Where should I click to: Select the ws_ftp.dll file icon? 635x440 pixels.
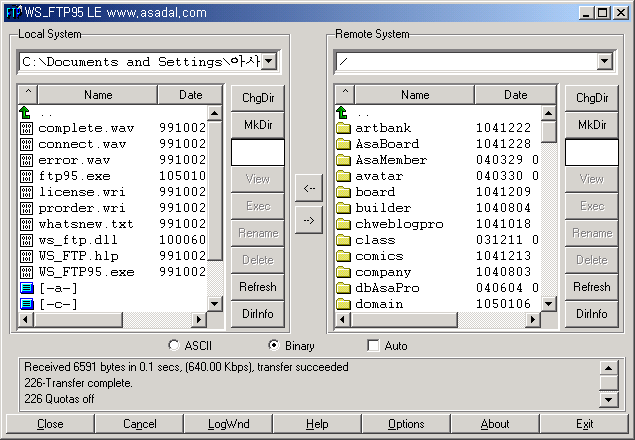[x=26, y=240]
